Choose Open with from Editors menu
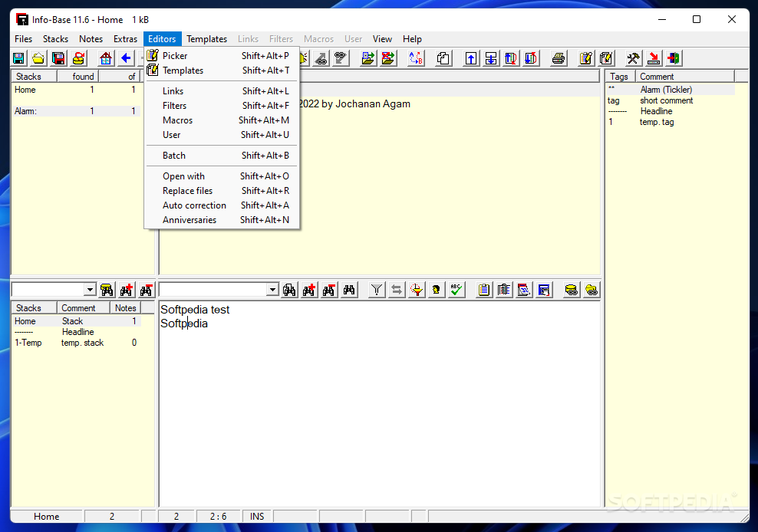Image resolution: width=758 pixels, height=532 pixels. point(222,176)
